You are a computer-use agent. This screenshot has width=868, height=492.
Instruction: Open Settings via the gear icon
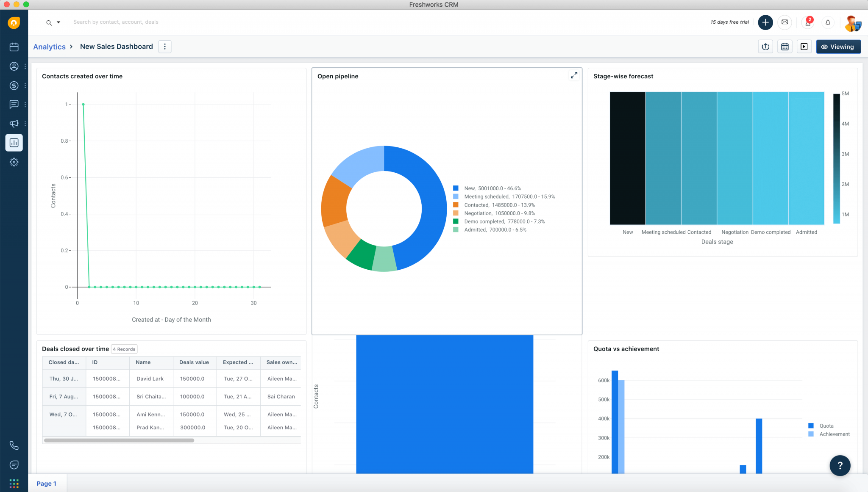pos(14,162)
